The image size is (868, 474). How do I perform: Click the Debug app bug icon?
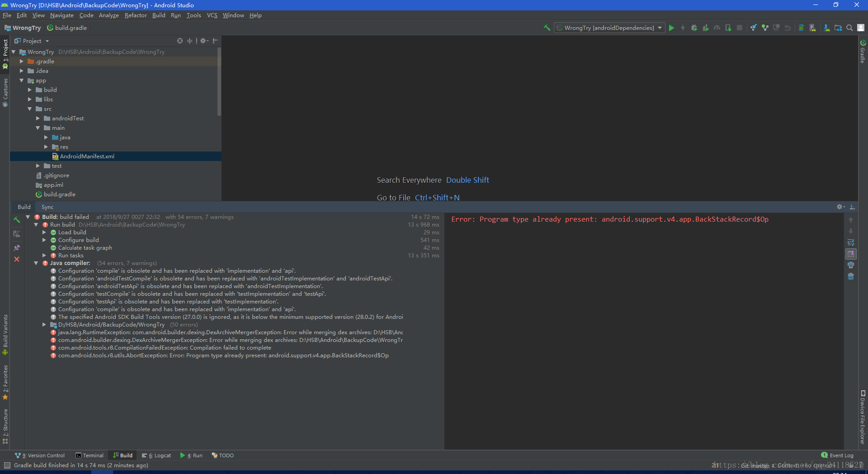[694, 28]
